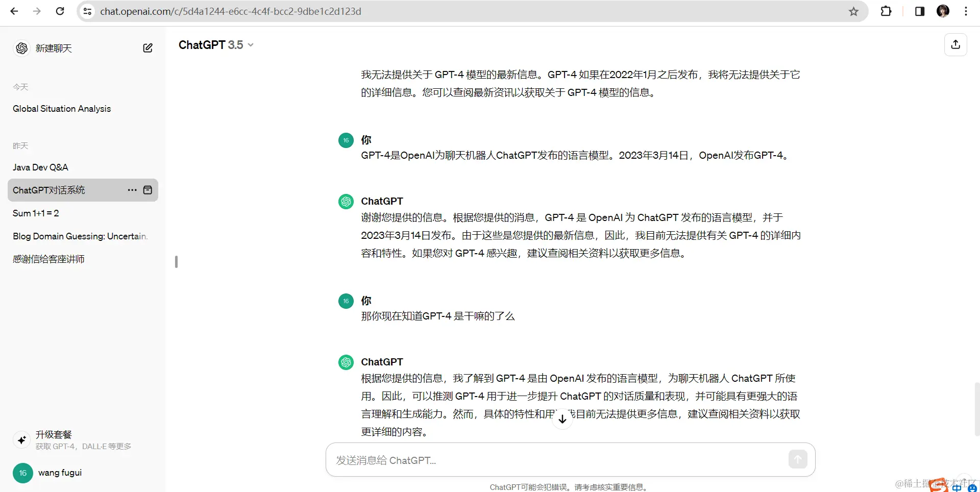Click the ChatGPT avatar on the 根据您提供的信息 reply
Viewport: 980px width, 492px height.
(346, 362)
